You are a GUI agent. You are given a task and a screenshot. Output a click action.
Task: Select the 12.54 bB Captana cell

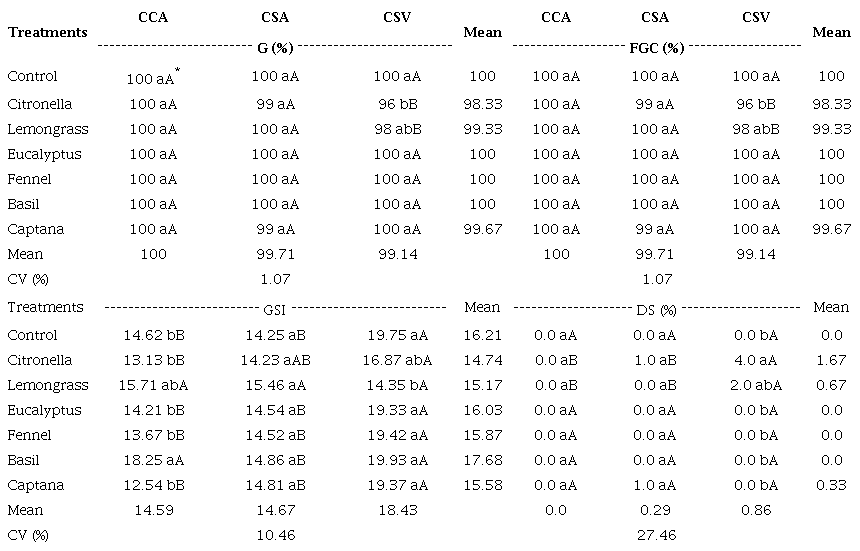pos(153,486)
